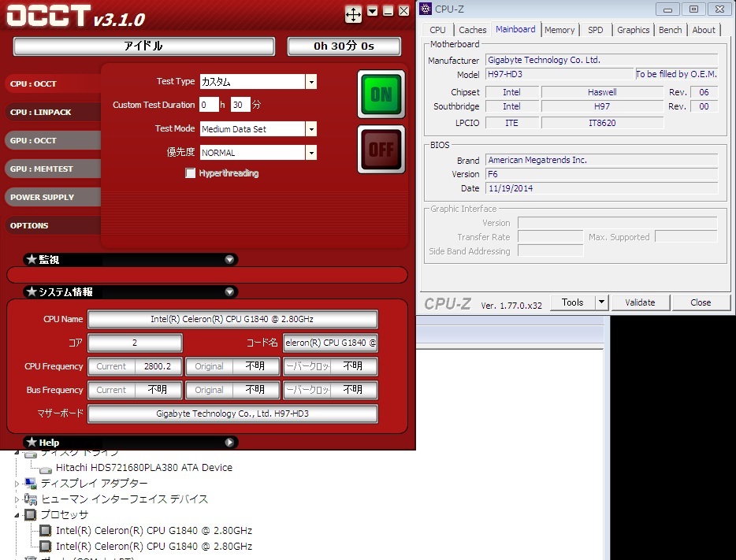Collapse the 監視 monitoring section arrow
736x560 pixels.
[229, 259]
